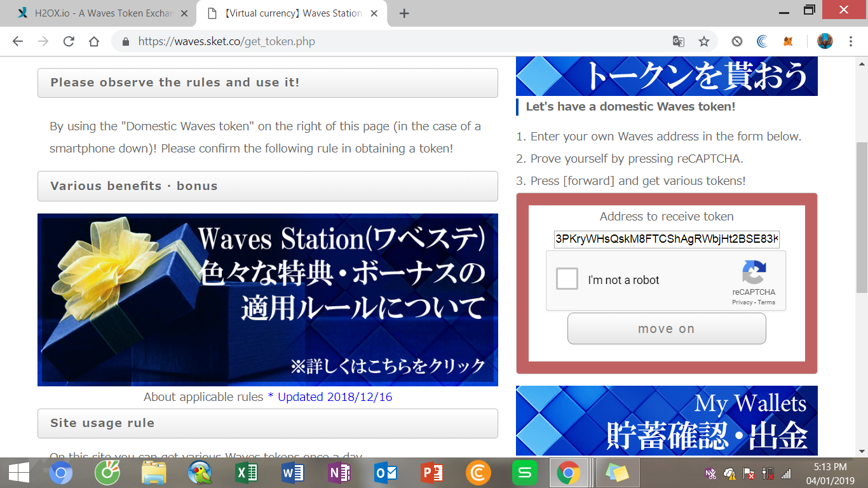Open the crescent moon extension icon
This screenshot has width=868, height=488.
tap(762, 40)
